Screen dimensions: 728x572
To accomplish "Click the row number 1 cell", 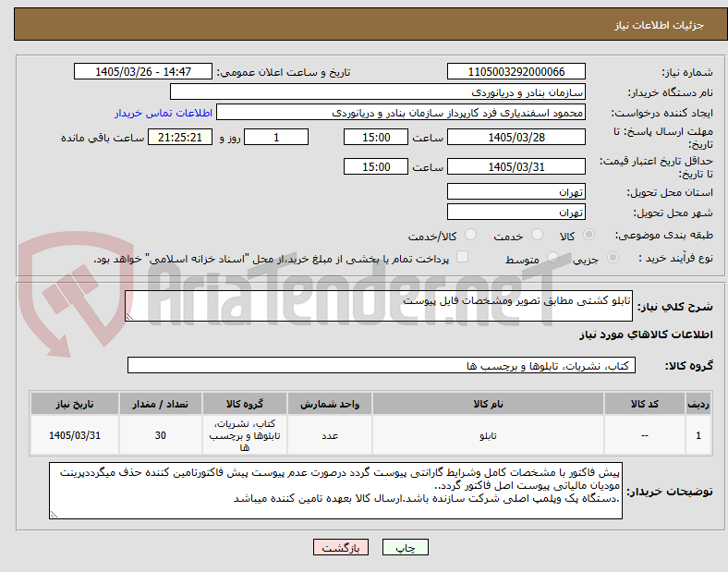I will 698,435.
